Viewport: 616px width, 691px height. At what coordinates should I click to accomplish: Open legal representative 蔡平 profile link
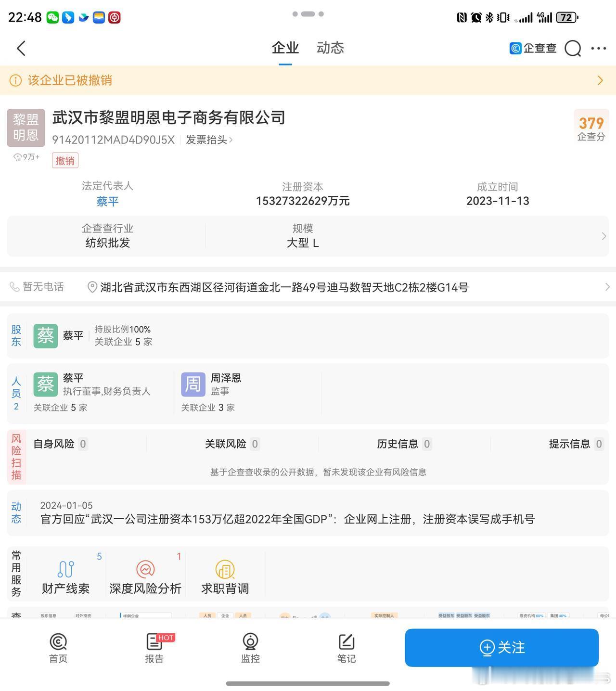[107, 201]
